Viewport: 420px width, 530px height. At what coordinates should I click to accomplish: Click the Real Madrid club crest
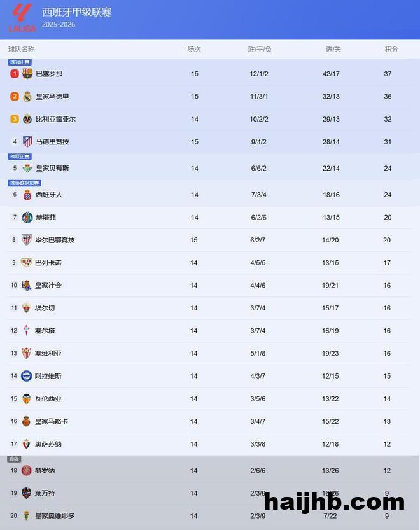(27, 97)
